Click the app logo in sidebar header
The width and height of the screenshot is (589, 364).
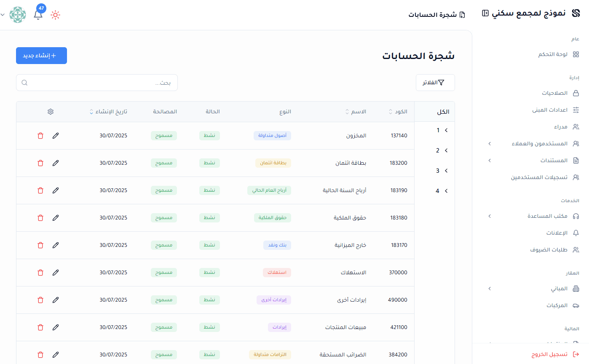pyautogui.click(x=576, y=13)
